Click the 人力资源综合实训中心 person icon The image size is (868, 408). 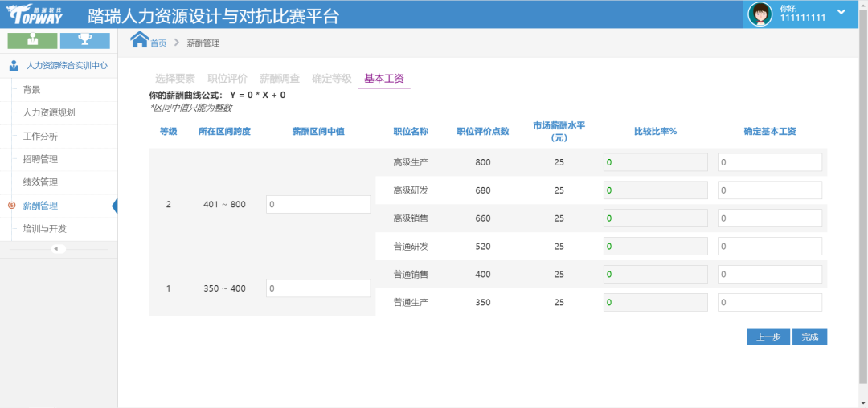[14, 66]
